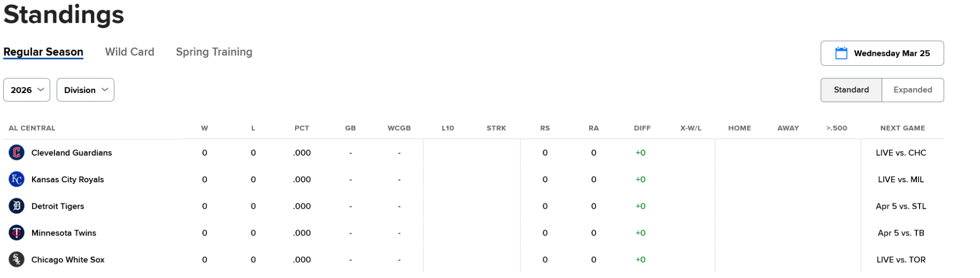This screenshot has width=980, height=278.
Task: Click the Cleveland Guardians team logo
Action: click(16, 153)
